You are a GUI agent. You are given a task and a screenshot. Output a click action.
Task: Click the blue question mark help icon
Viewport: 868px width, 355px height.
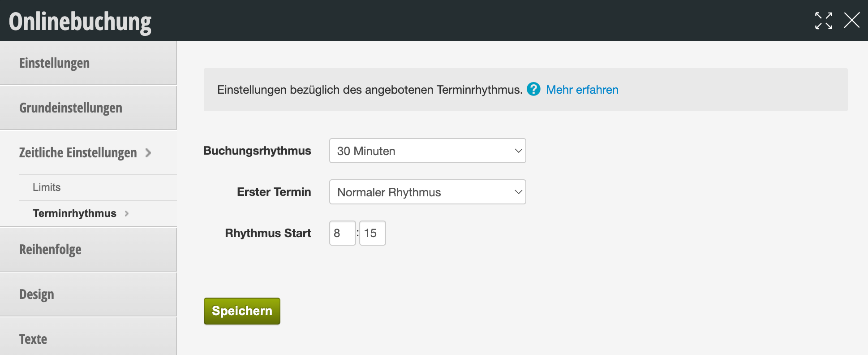(x=533, y=89)
